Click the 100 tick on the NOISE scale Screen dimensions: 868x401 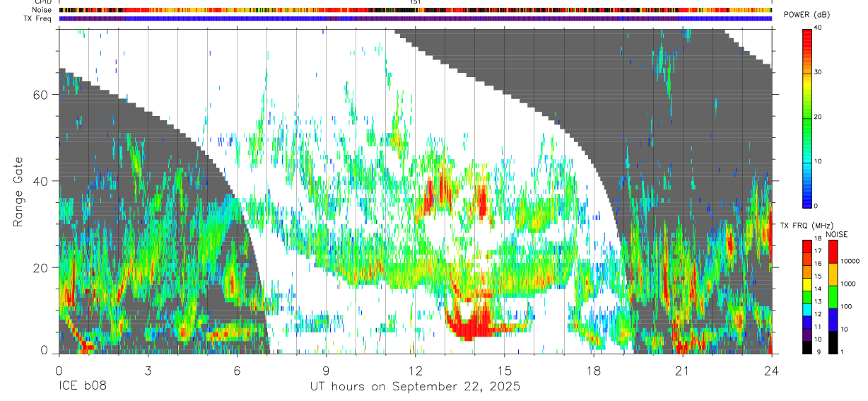[x=846, y=307]
